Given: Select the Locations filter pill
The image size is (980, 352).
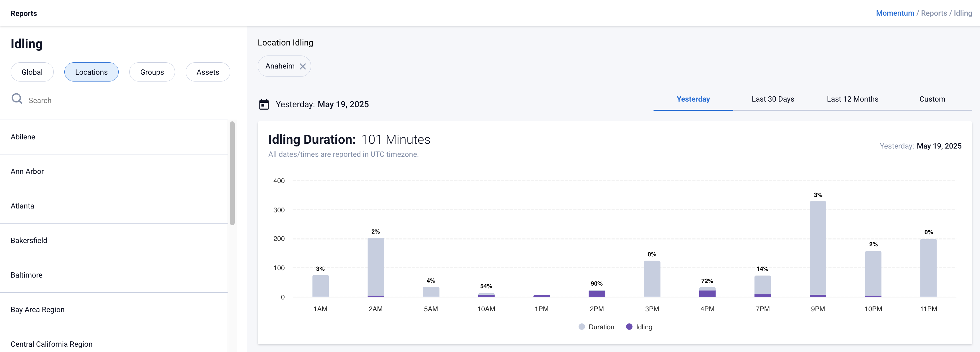Looking at the screenshot, I should (91, 71).
